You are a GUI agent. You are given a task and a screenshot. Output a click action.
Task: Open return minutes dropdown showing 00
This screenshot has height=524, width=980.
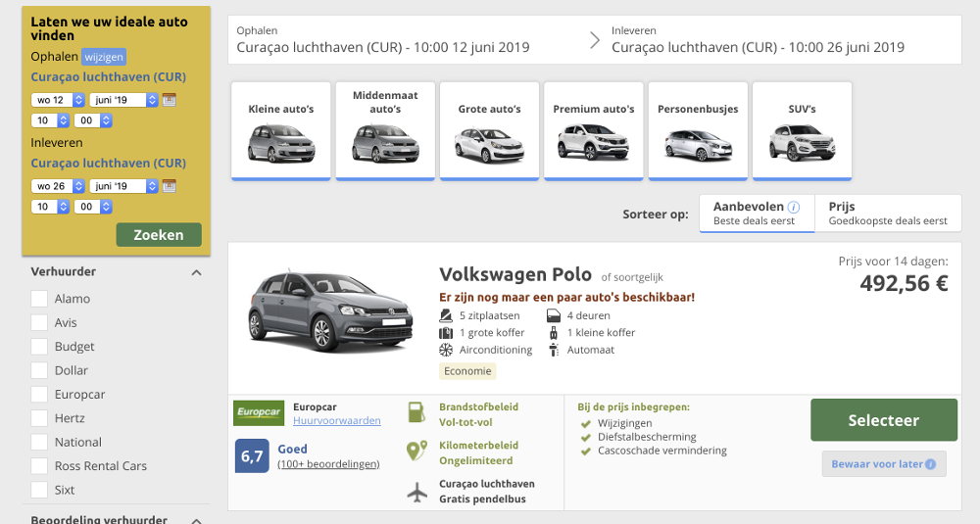click(93, 207)
